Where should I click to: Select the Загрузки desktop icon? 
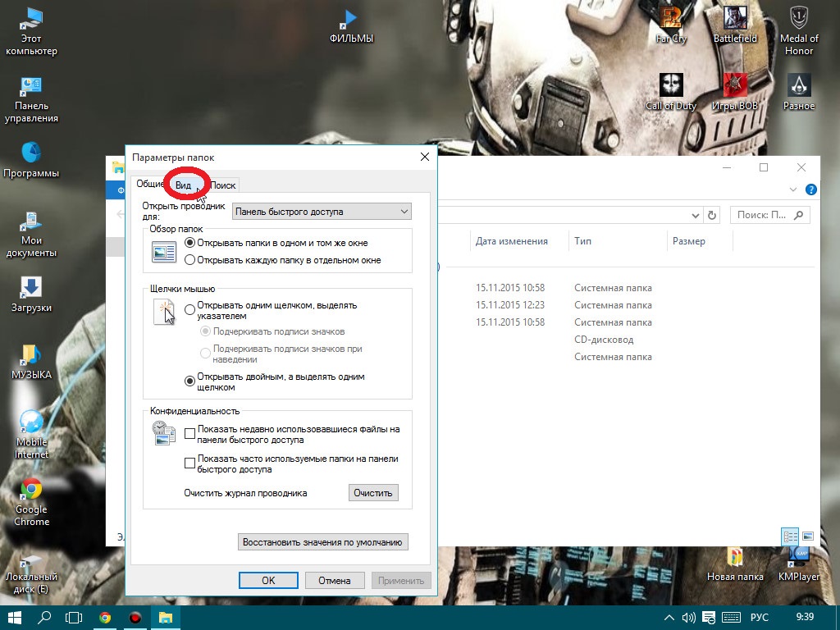(x=31, y=294)
